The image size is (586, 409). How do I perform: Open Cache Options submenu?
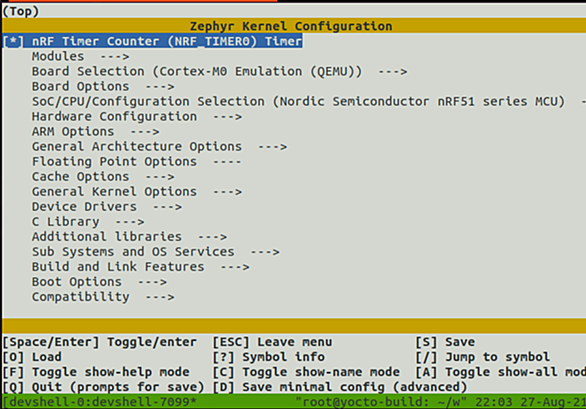tap(103, 176)
